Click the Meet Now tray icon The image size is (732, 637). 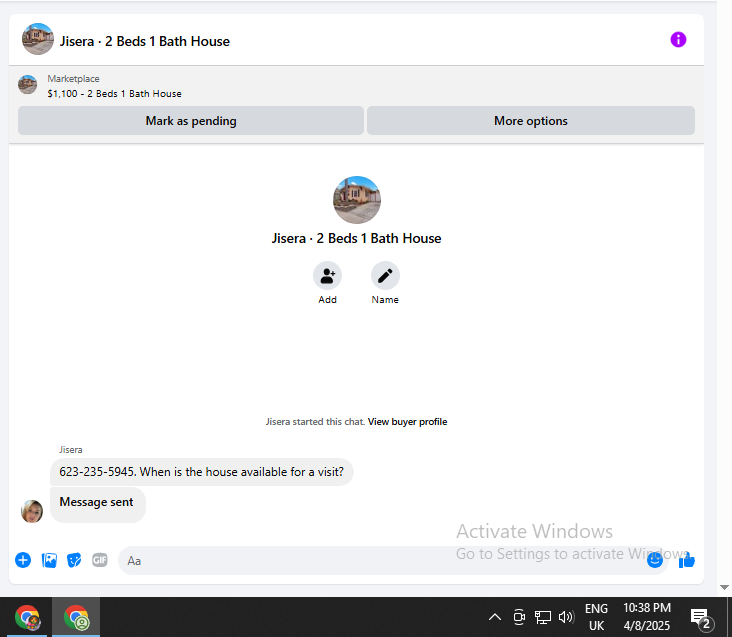click(519, 617)
